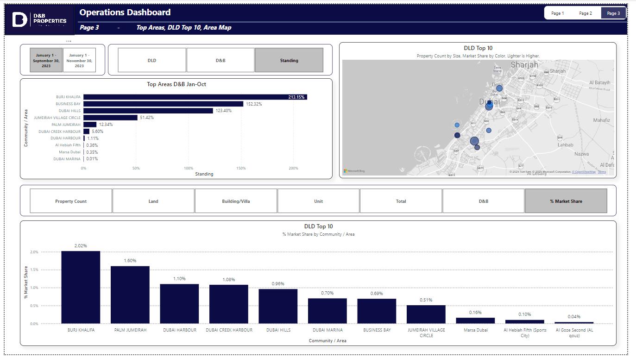Viewport: 636px width, 364px height.
Task: Click the D&B 'D' emblem in the header
Action: 20,20
